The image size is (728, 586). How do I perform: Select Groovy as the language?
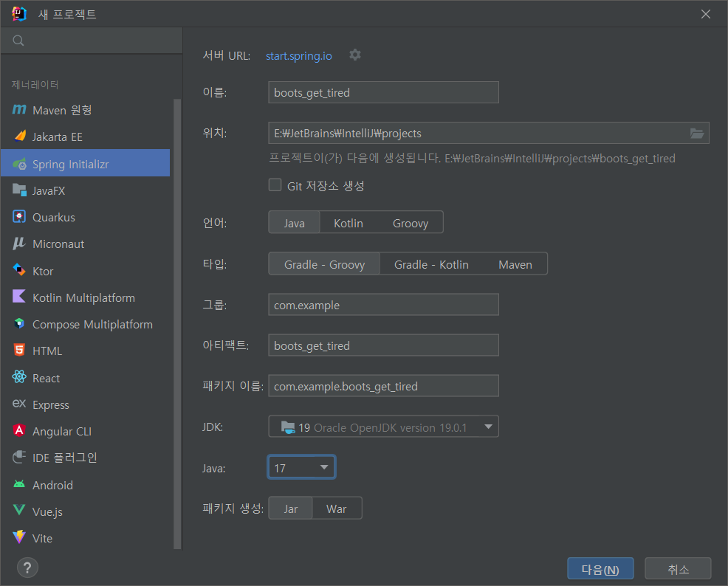411,223
